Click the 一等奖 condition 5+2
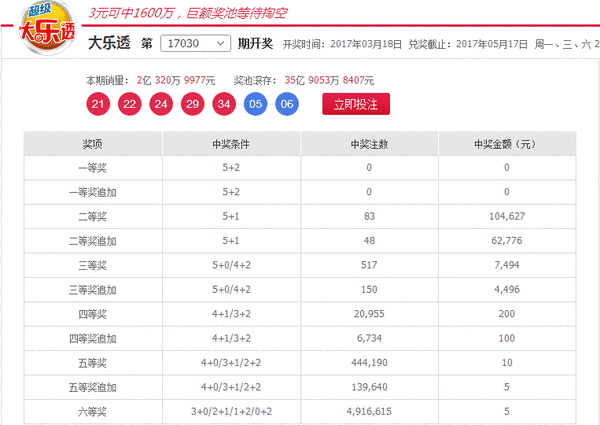 point(231,168)
